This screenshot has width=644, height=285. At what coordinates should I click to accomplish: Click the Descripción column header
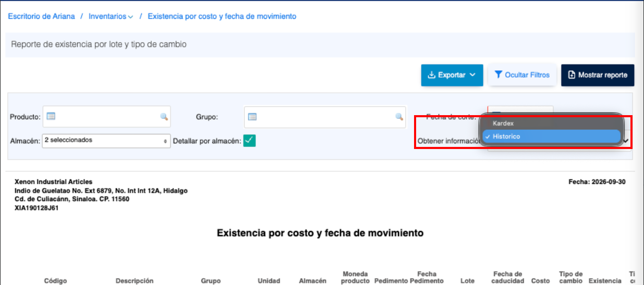pos(135,281)
